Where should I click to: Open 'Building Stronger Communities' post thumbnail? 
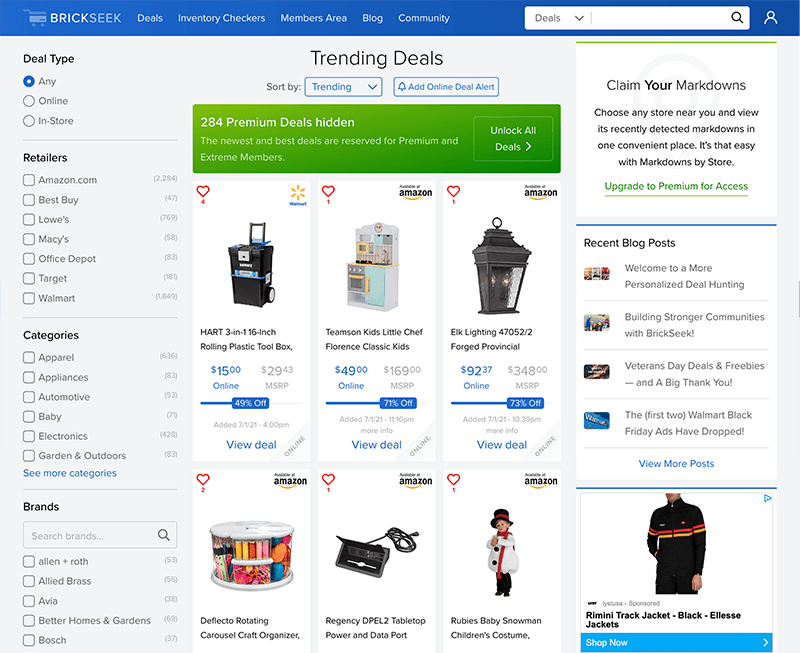pos(596,322)
